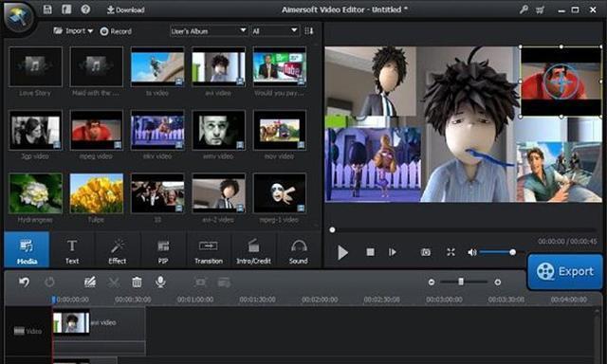Select the mov video thumbnail

tap(280, 130)
